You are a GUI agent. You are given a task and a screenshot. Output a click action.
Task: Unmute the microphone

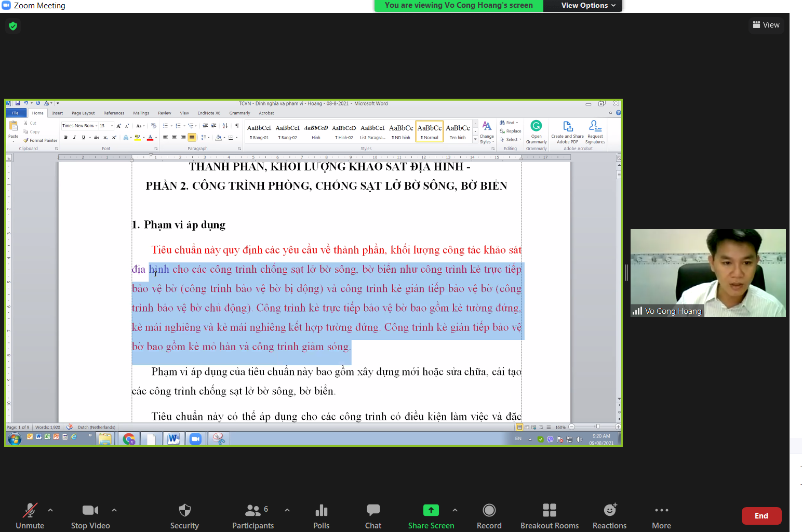click(x=30, y=516)
